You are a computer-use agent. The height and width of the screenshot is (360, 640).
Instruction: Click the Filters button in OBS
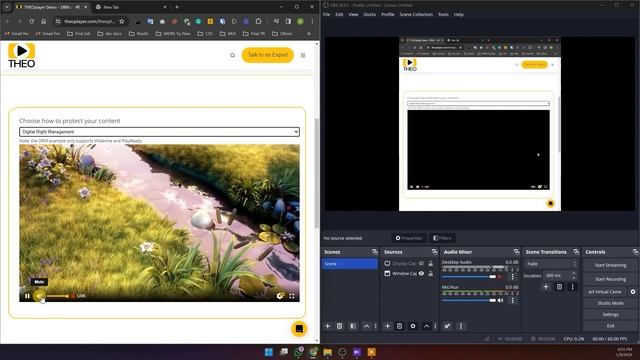442,238
